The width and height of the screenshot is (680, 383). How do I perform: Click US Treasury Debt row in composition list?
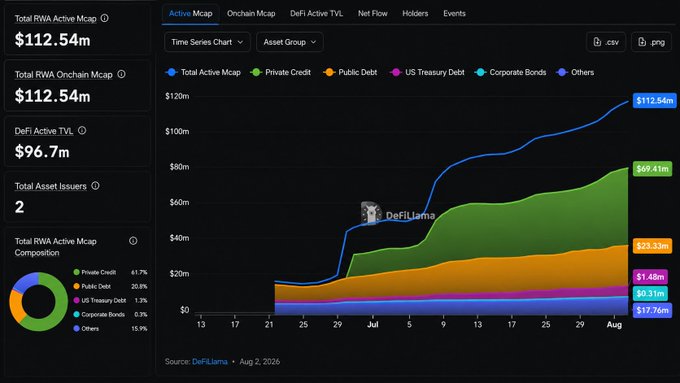110,300
